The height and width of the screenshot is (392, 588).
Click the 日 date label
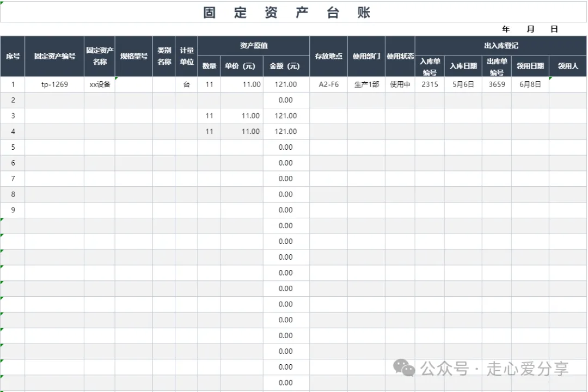554,29
